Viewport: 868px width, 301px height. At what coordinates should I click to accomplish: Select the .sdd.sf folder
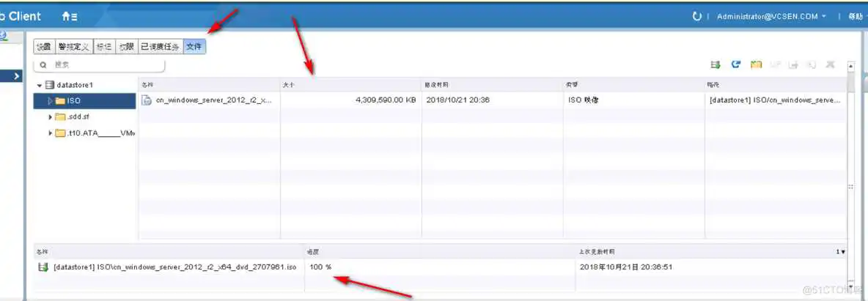[x=78, y=116]
